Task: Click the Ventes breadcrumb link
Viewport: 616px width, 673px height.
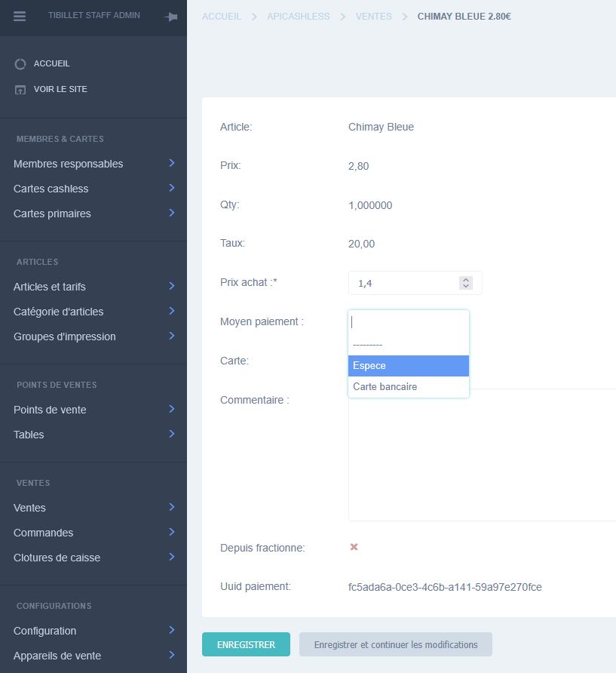Action: tap(373, 17)
